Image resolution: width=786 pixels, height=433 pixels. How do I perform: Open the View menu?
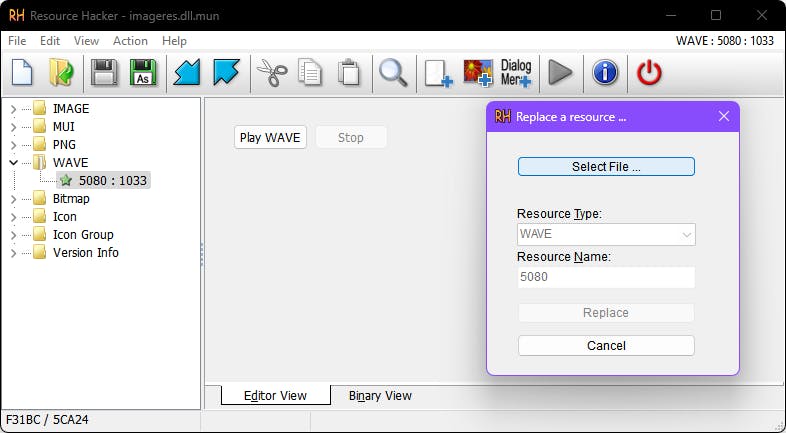[x=86, y=41]
